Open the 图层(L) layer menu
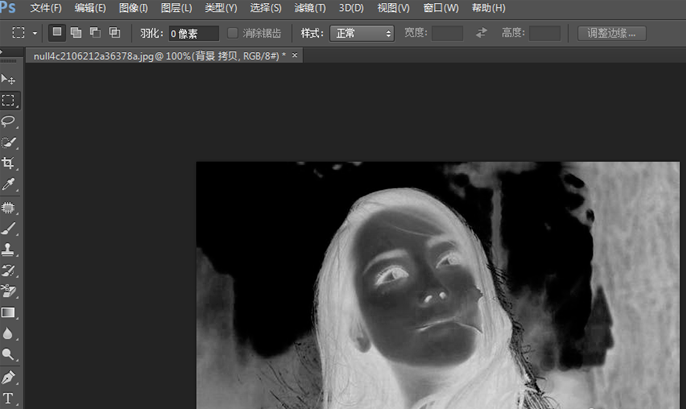The image size is (686, 409). point(176,8)
